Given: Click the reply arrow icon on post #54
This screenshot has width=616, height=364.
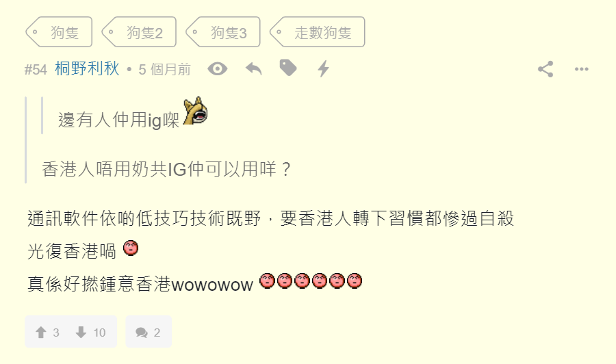Looking at the screenshot, I should [x=254, y=69].
